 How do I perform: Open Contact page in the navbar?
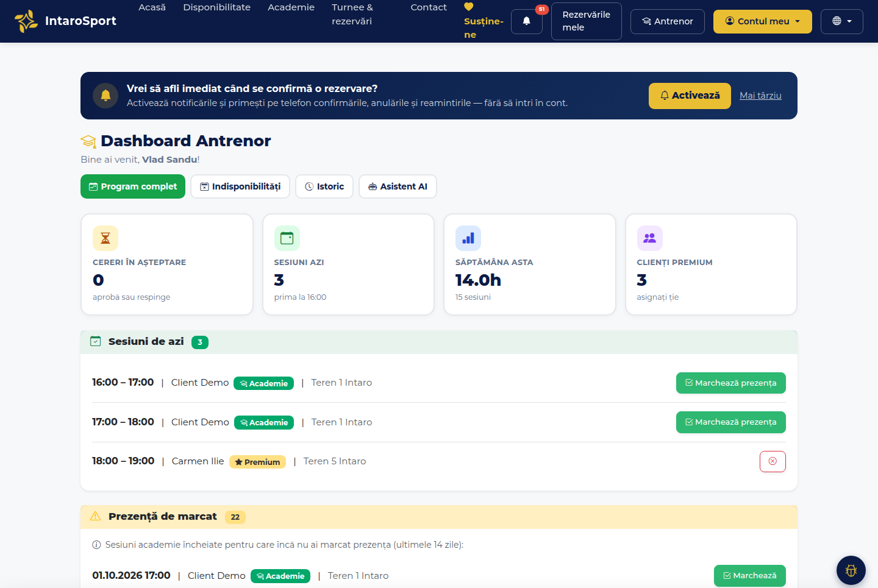point(429,7)
